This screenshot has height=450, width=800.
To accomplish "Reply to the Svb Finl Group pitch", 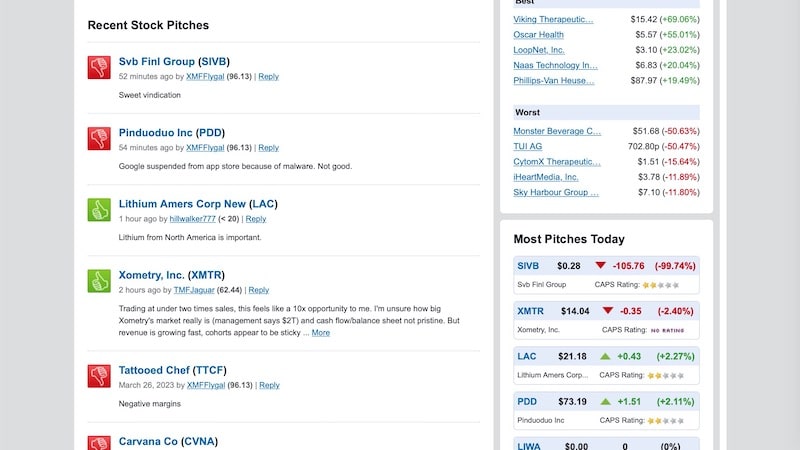I will click(x=268, y=77).
